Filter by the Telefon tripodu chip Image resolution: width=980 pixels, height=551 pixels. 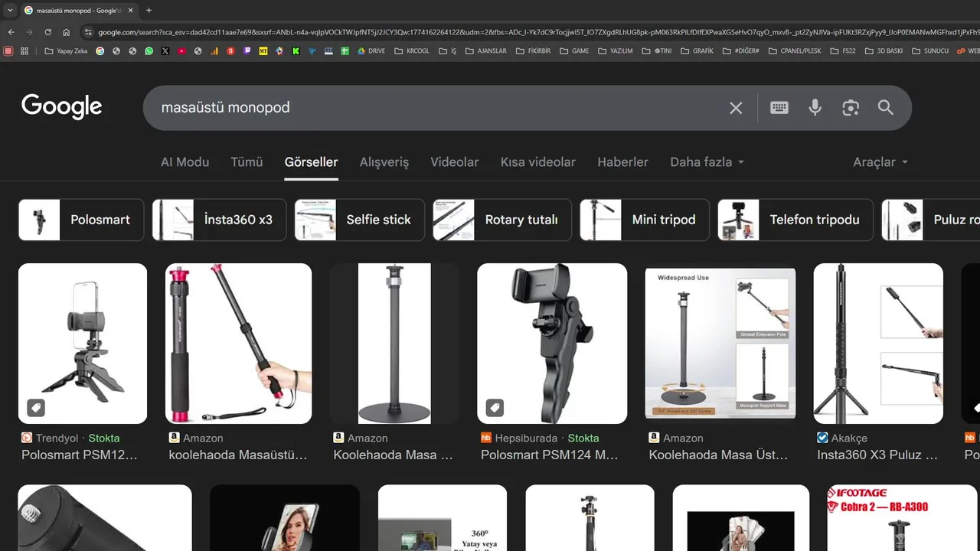coord(795,220)
